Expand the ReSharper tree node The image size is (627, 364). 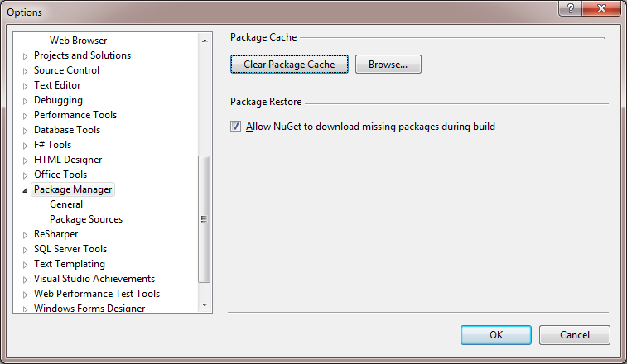point(25,235)
